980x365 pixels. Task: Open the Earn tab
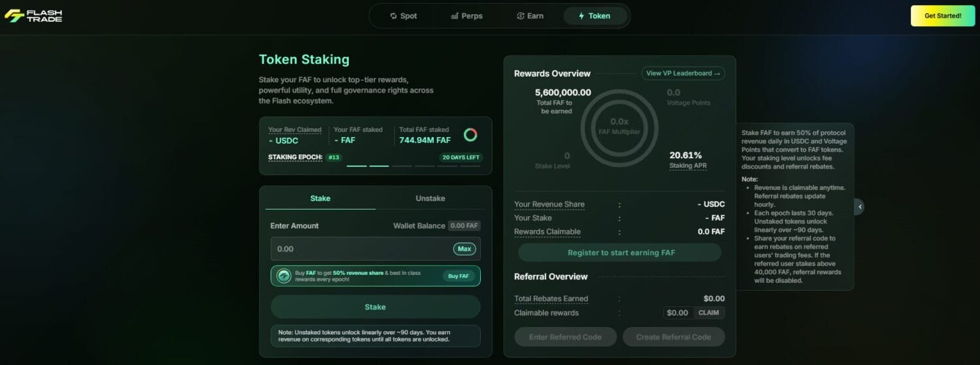tap(530, 16)
